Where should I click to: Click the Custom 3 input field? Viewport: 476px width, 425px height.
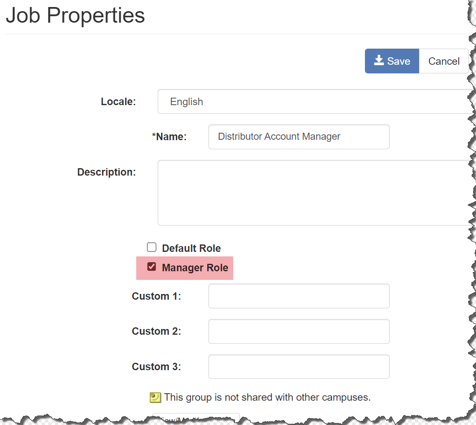[x=299, y=367]
